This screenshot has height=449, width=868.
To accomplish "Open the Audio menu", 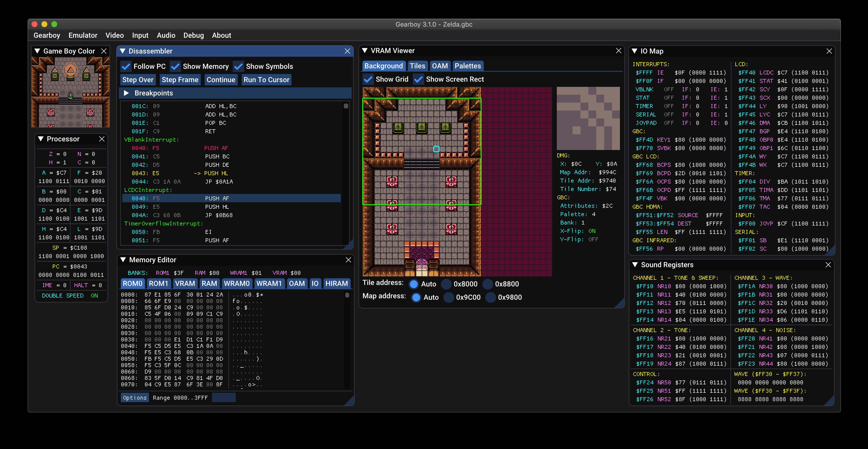I will (166, 35).
